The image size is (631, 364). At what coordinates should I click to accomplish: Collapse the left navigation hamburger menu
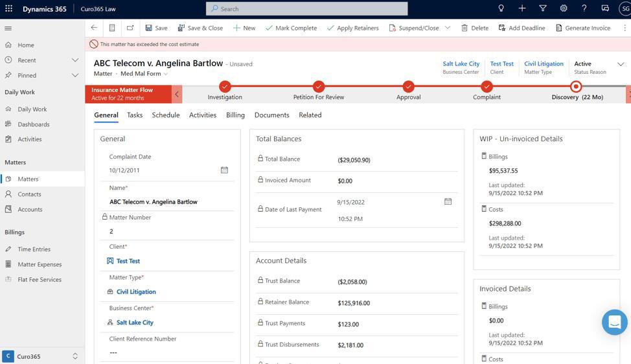point(8,28)
